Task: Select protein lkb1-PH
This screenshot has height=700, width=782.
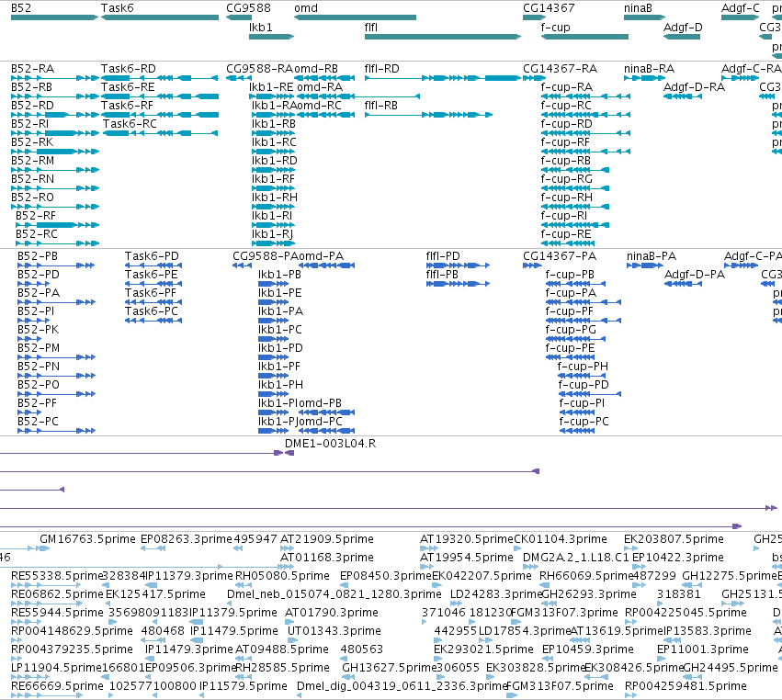Action: pos(281,385)
